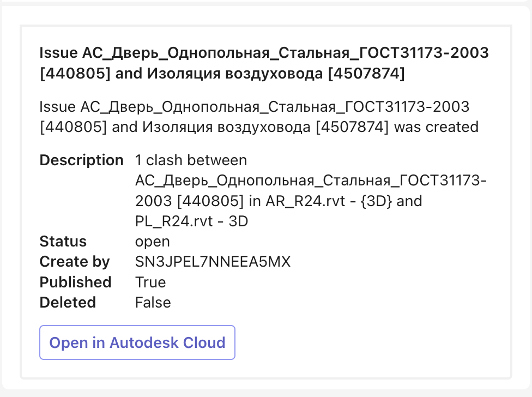Click the Published field label

coord(75,282)
